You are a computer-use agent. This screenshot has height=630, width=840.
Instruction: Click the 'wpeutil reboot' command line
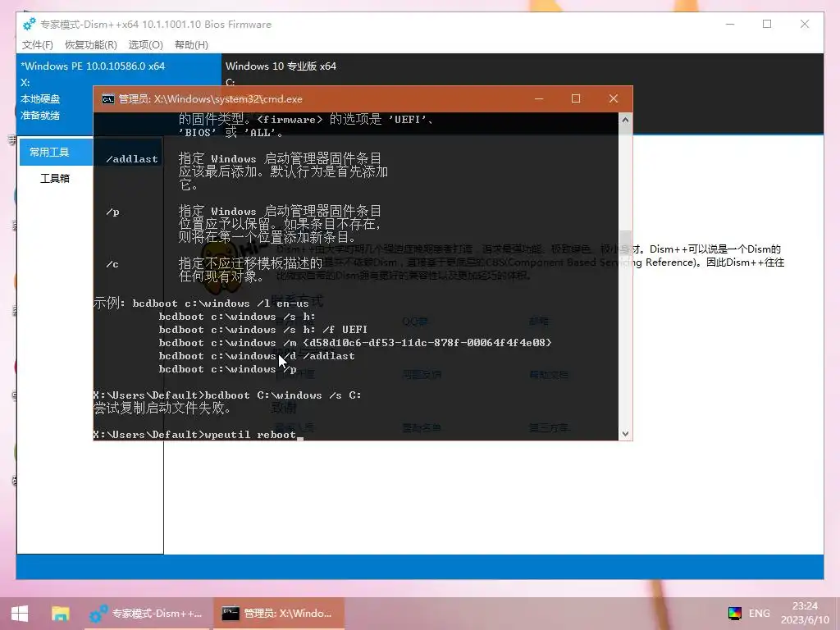pos(194,435)
